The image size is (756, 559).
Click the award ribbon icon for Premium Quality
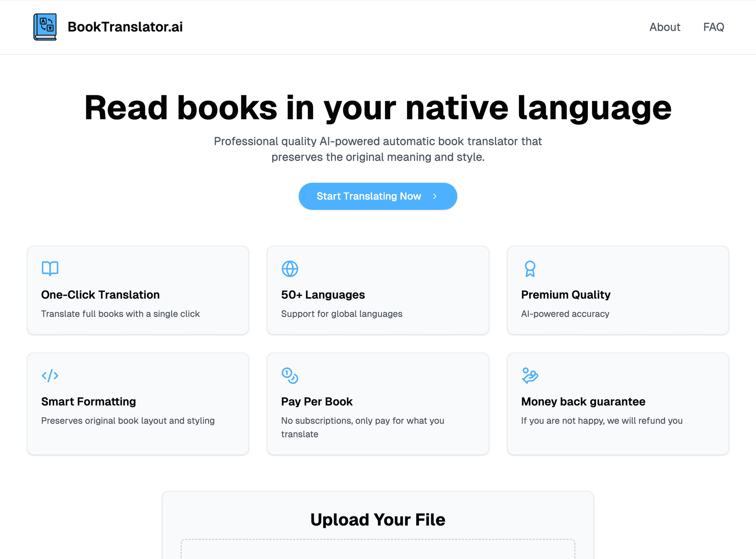pyautogui.click(x=530, y=268)
